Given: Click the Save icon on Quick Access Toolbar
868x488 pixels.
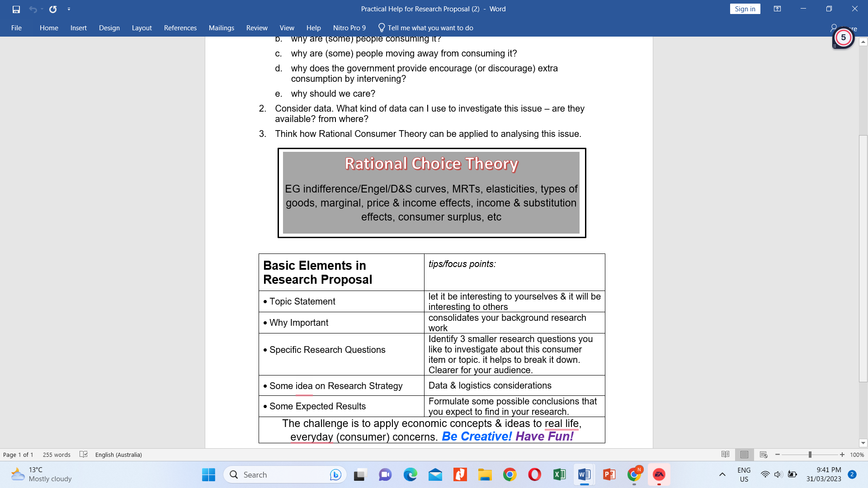Looking at the screenshot, I should pos(17,9).
